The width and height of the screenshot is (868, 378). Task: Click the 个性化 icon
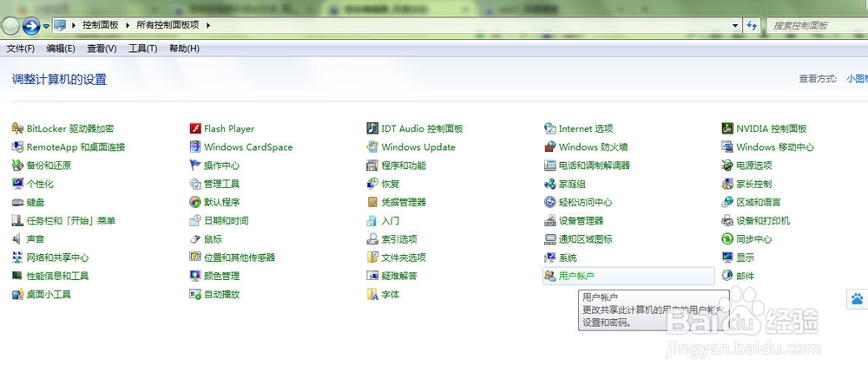[17, 184]
